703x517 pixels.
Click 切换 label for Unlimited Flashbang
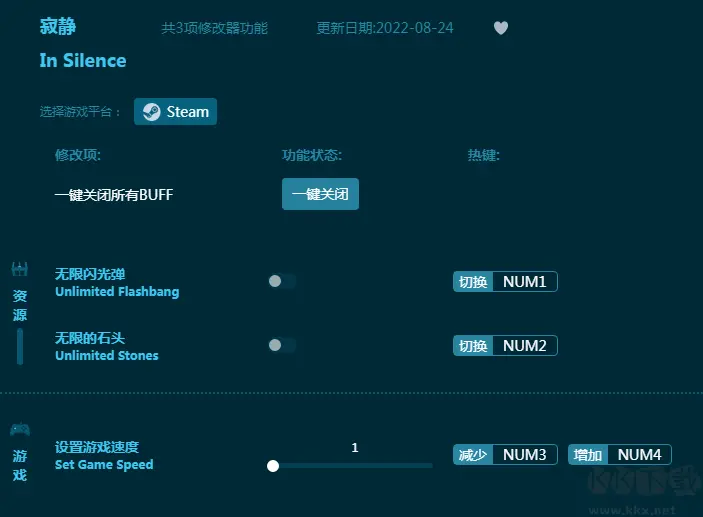click(x=473, y=282)
